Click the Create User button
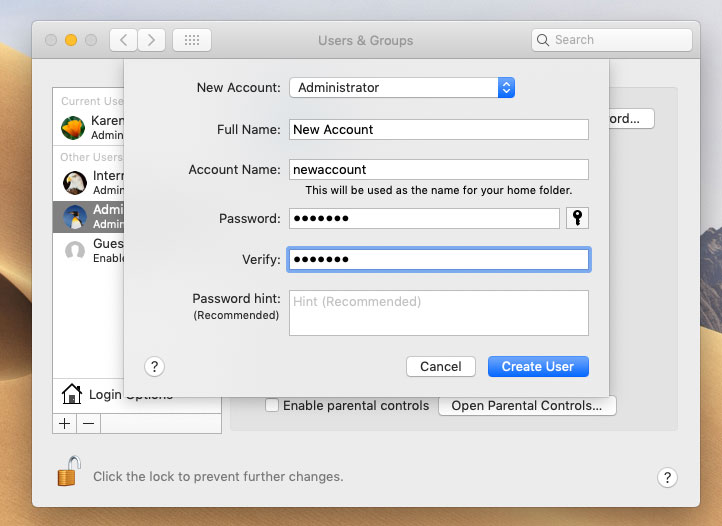The height and width of the screenshot is (526, 722). point(538,367)
